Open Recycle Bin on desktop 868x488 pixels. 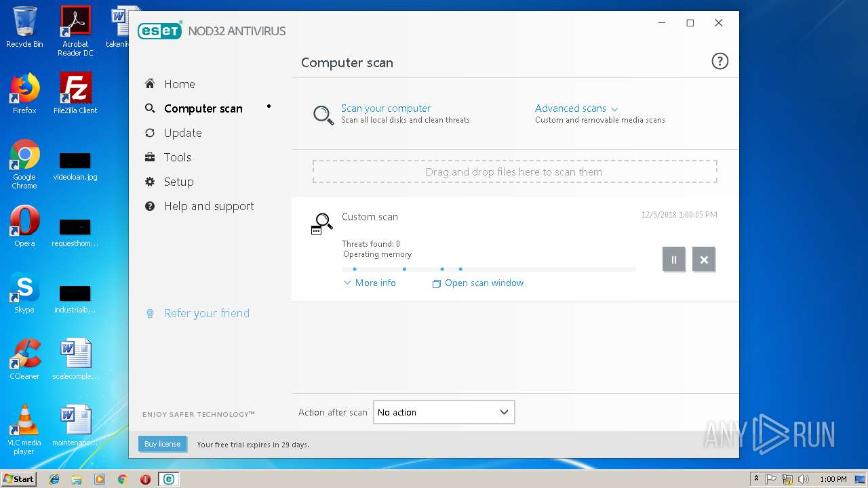click(x=24, y=28)
